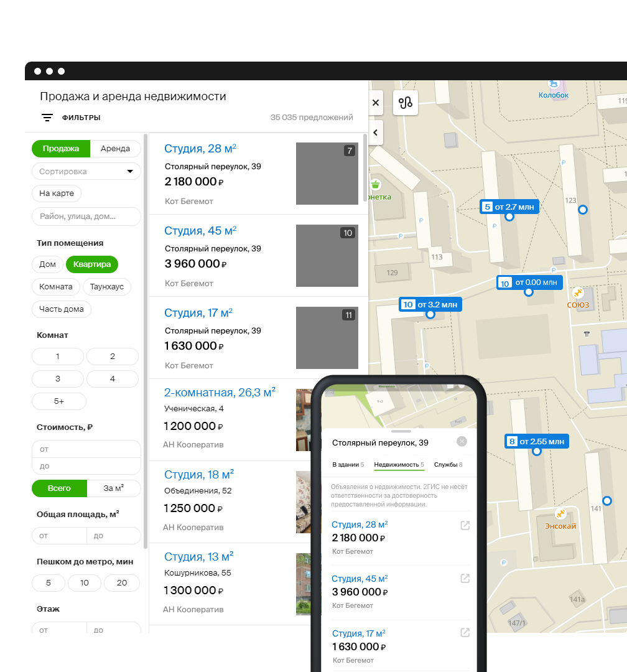Choose 4 rooms filter
Image resolution: width=627 pixels, height=672 pixels.
tap(113, 379)
